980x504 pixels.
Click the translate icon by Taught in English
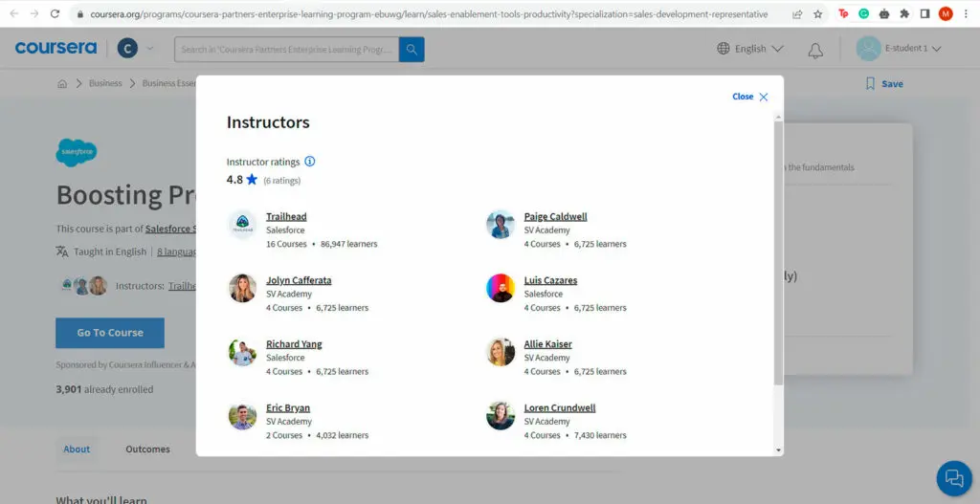tap(62, 252)
